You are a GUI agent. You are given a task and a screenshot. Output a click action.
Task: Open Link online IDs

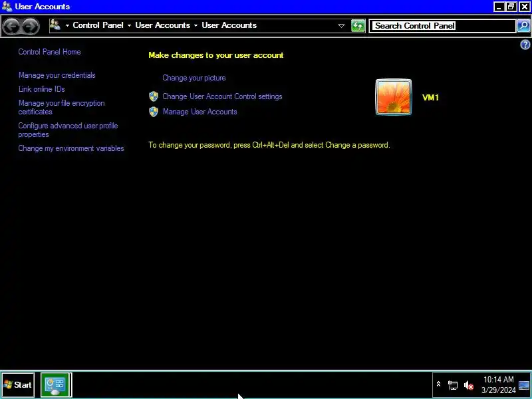(x=41, y=89)
